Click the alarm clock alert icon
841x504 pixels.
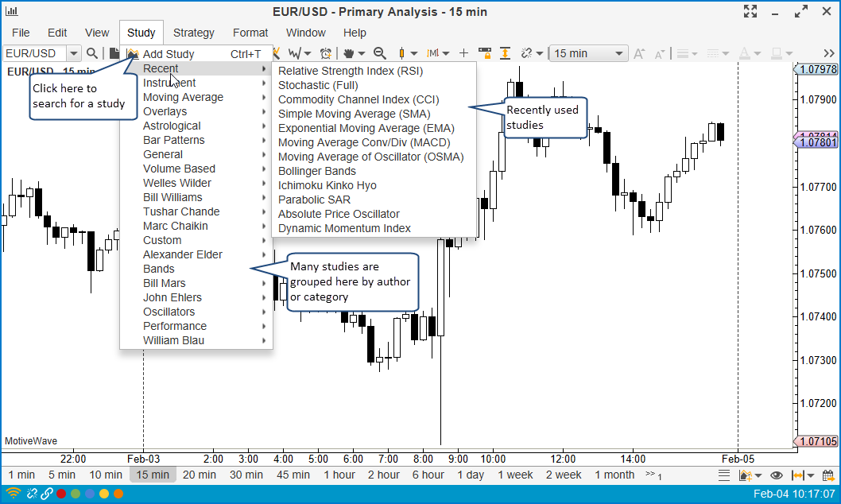coord(326,53)
